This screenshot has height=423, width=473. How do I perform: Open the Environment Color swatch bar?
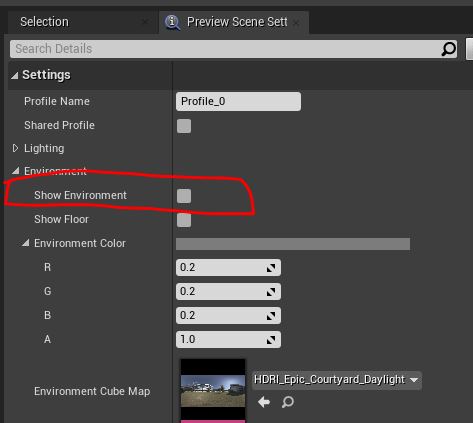[293, 244]
